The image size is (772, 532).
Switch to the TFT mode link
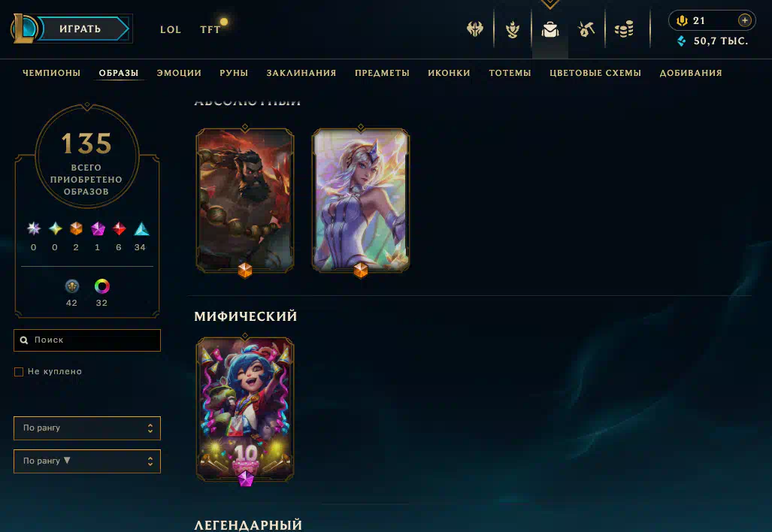point(210,29)
